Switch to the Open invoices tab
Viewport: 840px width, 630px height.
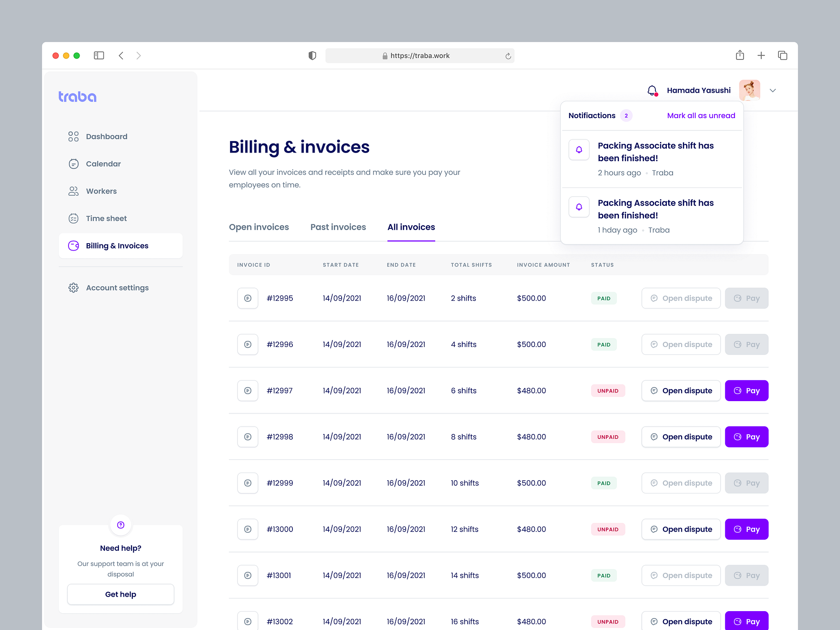coord(259,227)
